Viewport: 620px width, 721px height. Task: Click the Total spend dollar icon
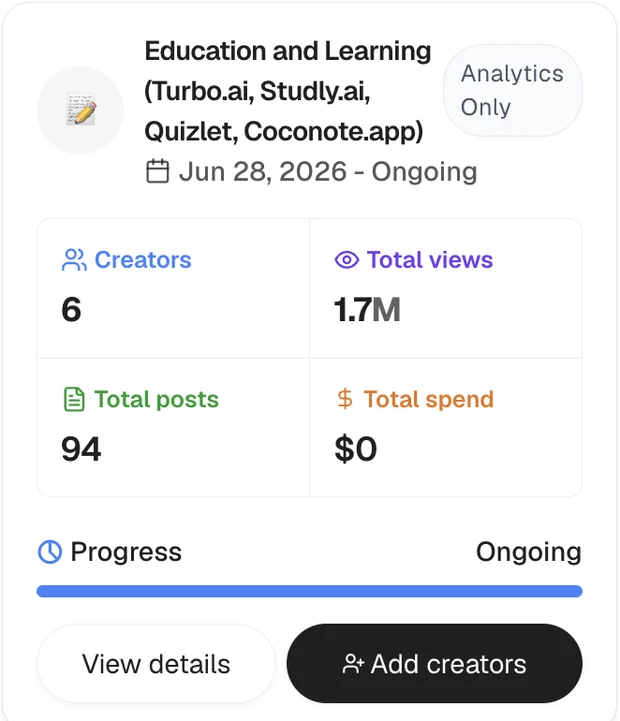345,399
